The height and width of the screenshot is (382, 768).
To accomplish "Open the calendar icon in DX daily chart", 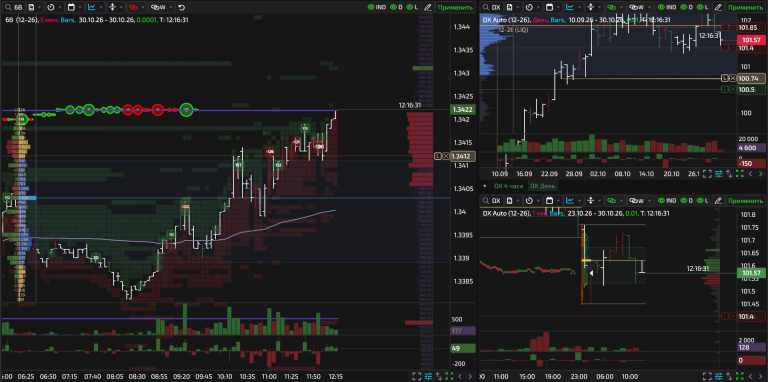I will (550, 7).
